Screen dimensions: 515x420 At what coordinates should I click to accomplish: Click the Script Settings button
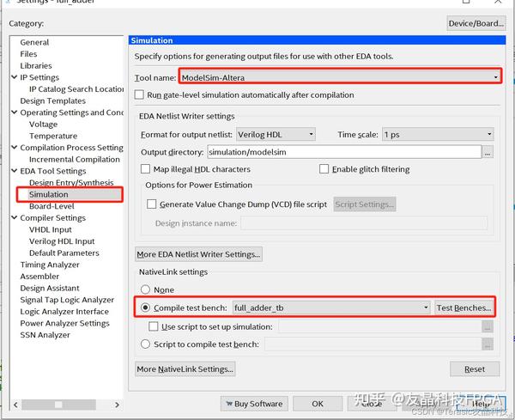tap(364, 204)
